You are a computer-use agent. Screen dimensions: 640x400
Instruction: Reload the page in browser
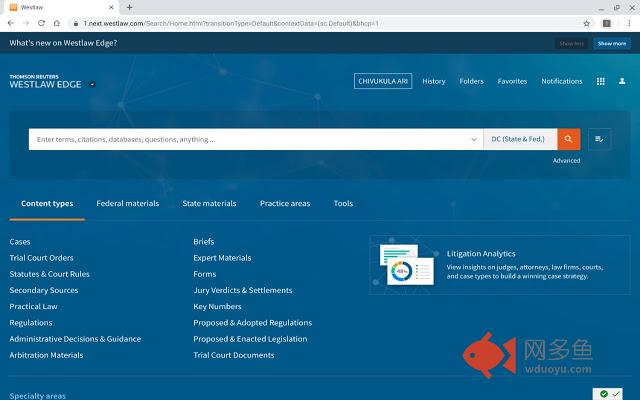click(41, 23)
